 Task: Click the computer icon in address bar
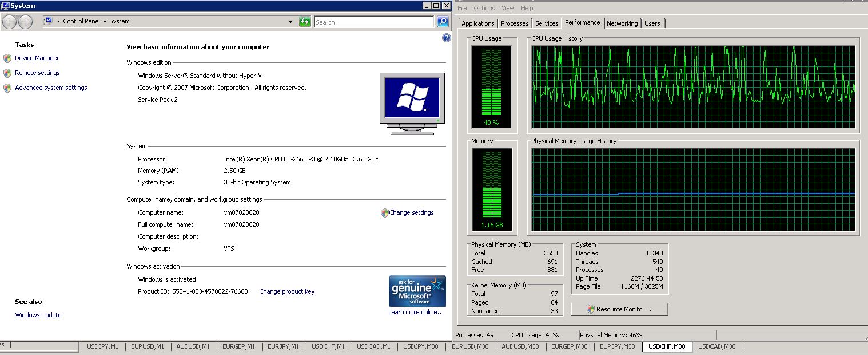[49, 21]
